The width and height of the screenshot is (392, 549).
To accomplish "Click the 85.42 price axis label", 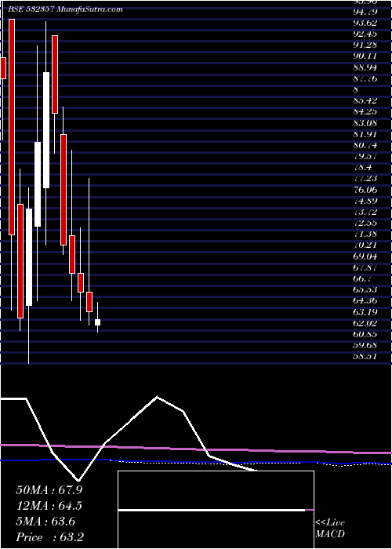I will (x=365, y=101).
